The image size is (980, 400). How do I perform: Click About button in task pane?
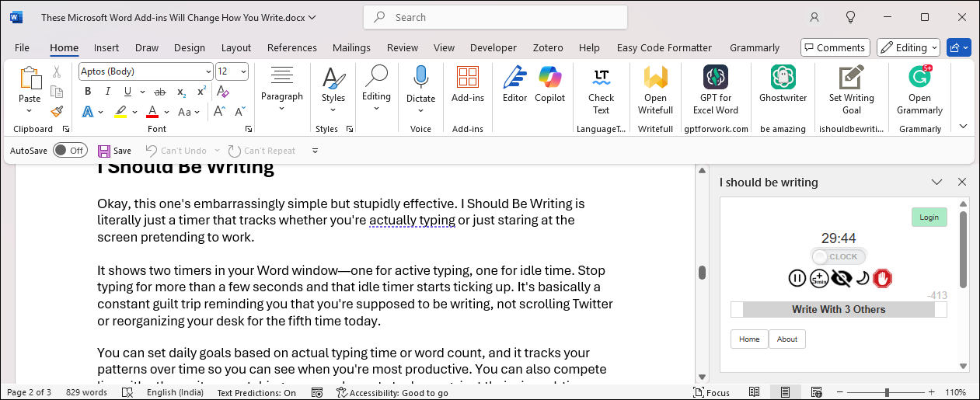(787, 339)
